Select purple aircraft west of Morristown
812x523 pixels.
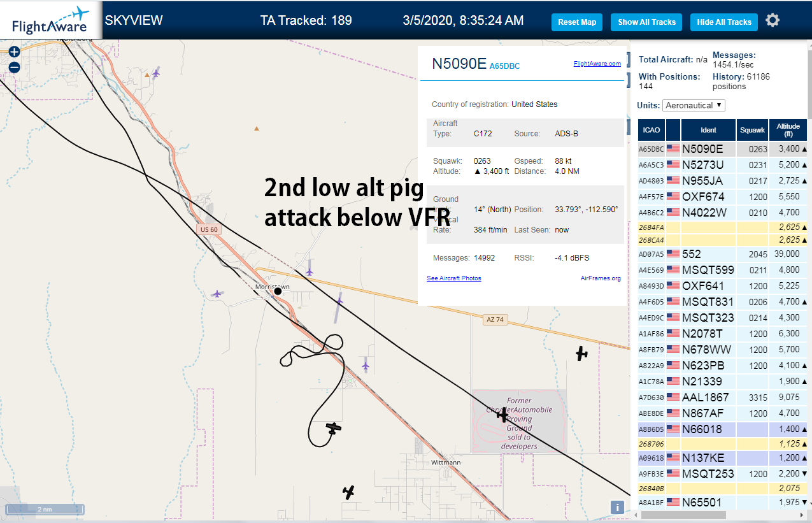pos(217,294)
